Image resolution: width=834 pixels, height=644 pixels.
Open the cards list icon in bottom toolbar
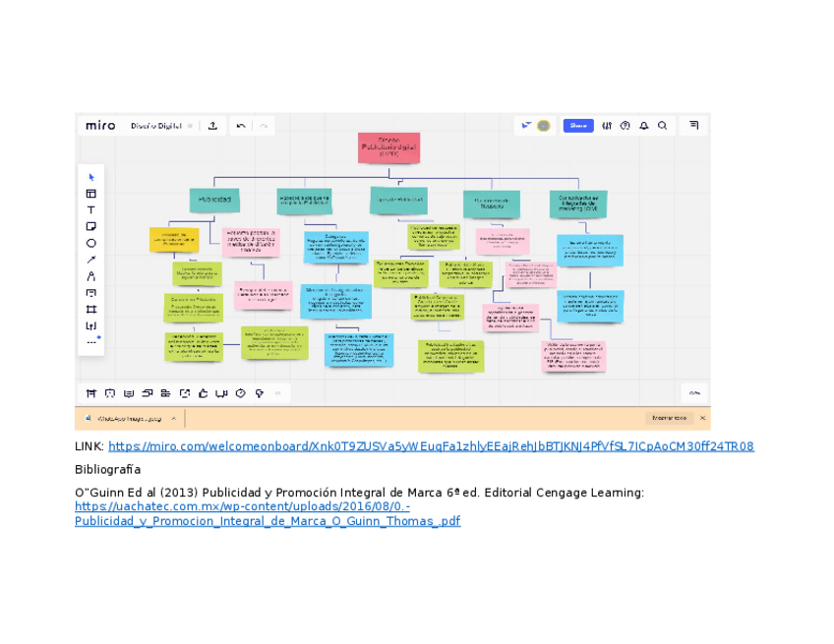click(x=166, y=393)
